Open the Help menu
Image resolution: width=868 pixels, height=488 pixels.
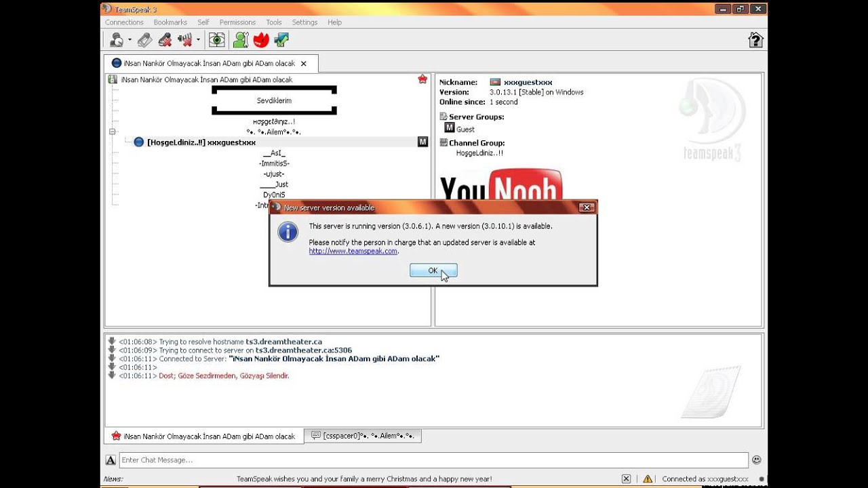coord(334,22)
